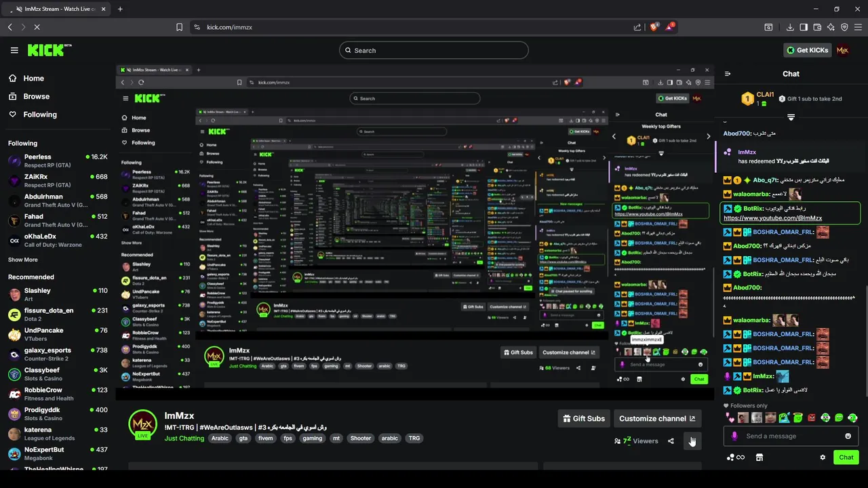Click the Brave Shields lion icon
868x488 pixels.
654,27
